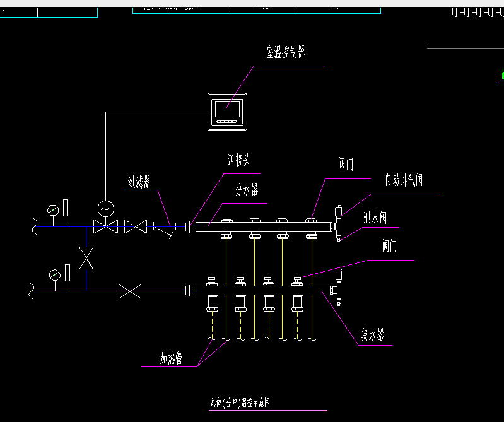Click the '过滤器' label
The height and width of the screenshot is (422, 504).
click(x=139, y=182)
